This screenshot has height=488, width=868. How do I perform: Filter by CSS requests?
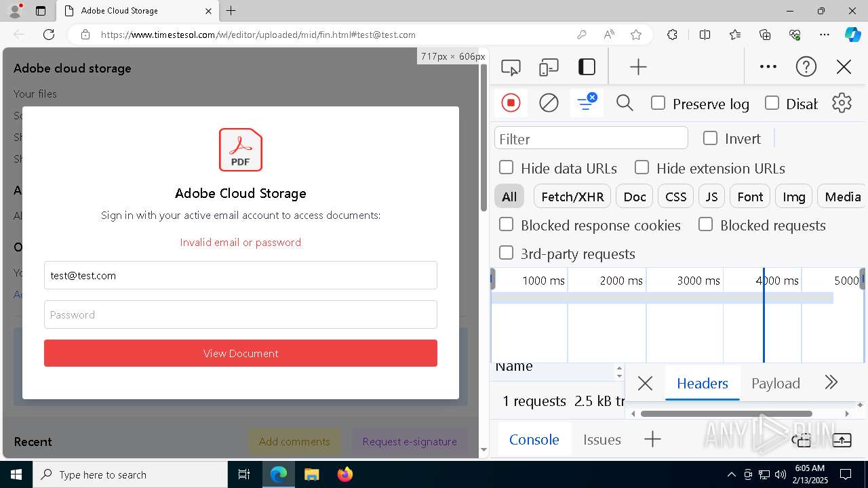tap(675, 197)
